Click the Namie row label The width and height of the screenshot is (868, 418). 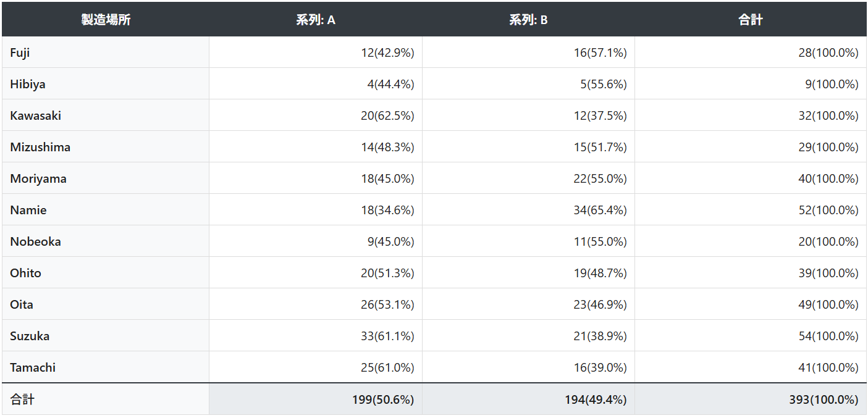28,211
